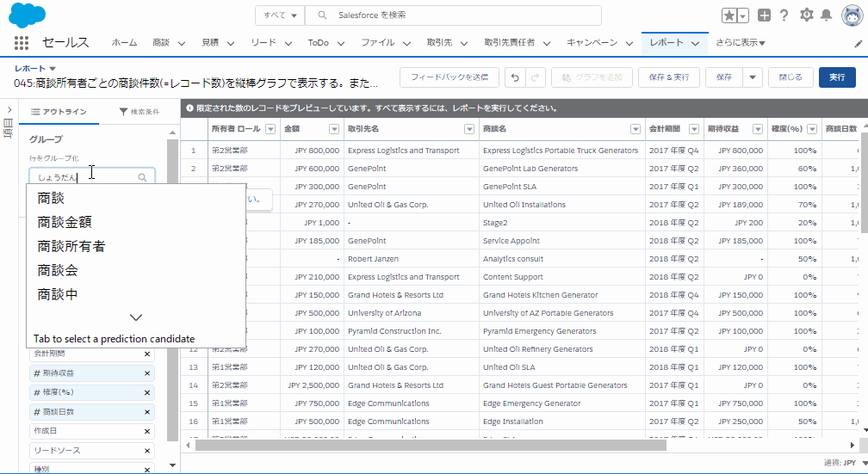This screenshot has width=868, height=474.
Task: Open the global actions plus icon
Action: pyautogui.click(x=764, y=15)
